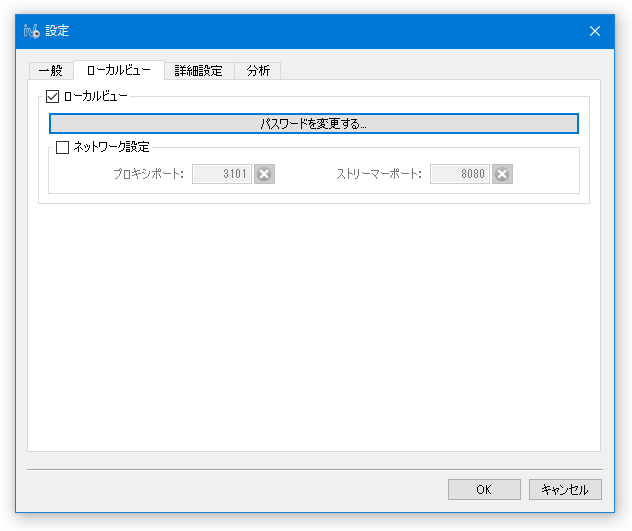
Task: Close the 設定 dialog window
Action: click(595, 31)
